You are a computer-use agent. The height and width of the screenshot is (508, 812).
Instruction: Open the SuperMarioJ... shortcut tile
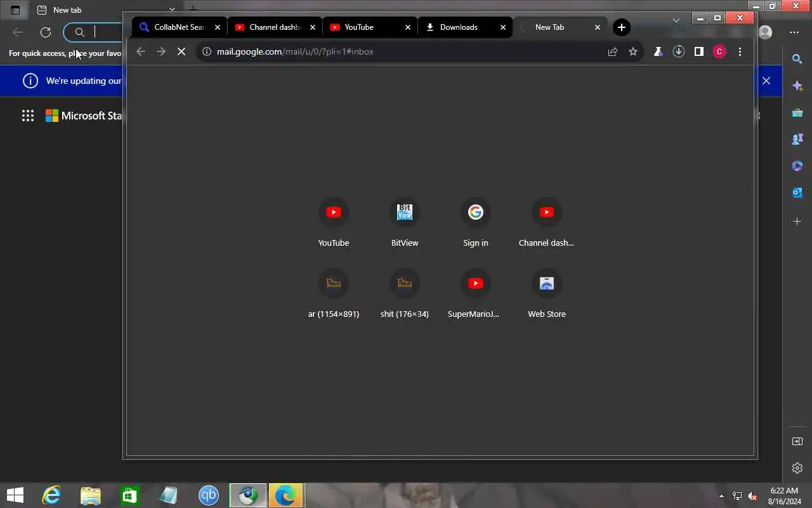476,293
